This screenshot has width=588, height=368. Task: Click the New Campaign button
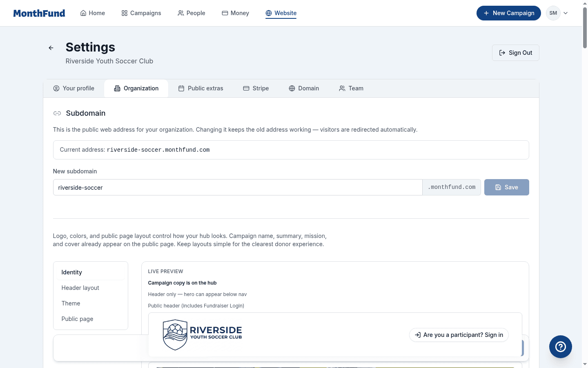509,13
